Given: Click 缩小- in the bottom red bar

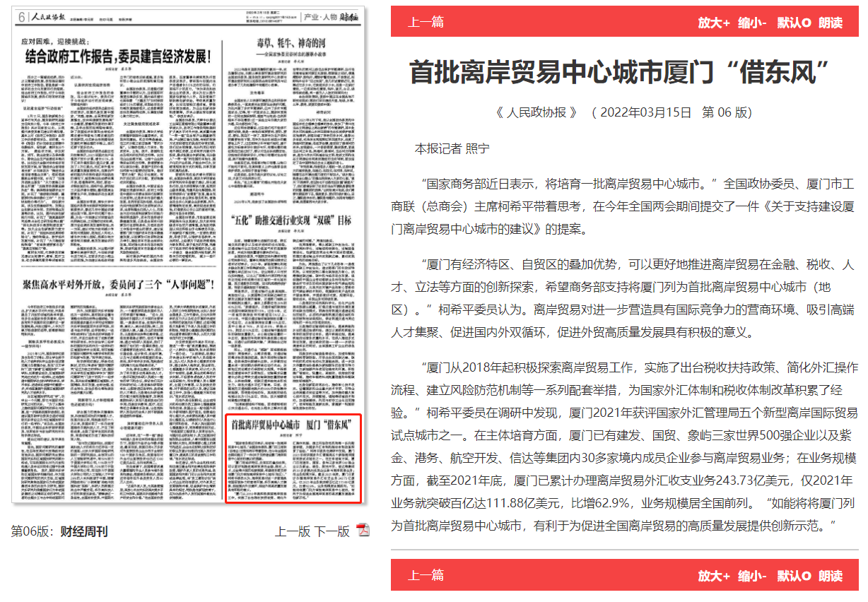Looking at the screenshot, I should (x=753, y=575).
